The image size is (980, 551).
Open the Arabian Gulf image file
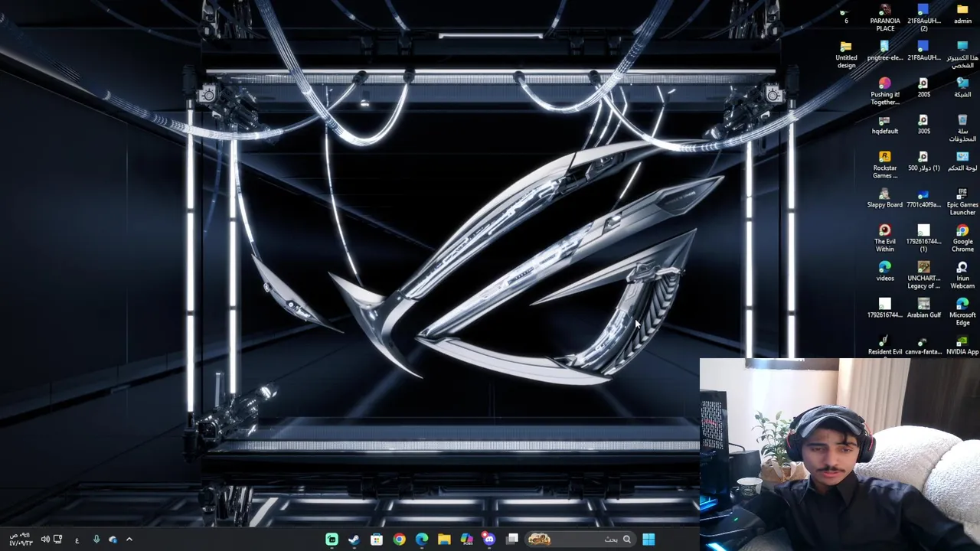point(923,308)
